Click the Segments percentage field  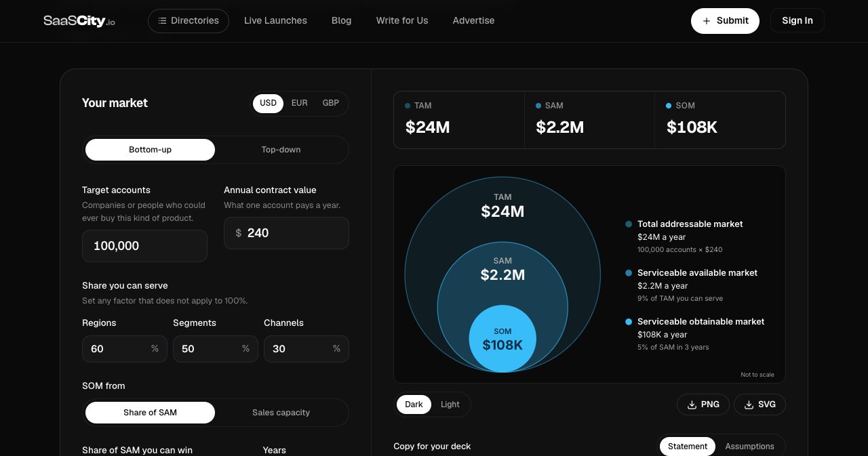(x=216, y=349)
